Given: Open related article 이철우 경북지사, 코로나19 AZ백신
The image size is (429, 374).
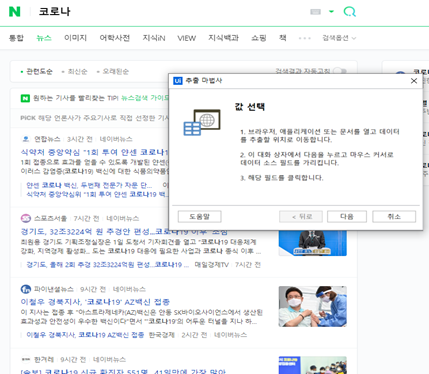Looking at the screenshot, I should (85, 335).
